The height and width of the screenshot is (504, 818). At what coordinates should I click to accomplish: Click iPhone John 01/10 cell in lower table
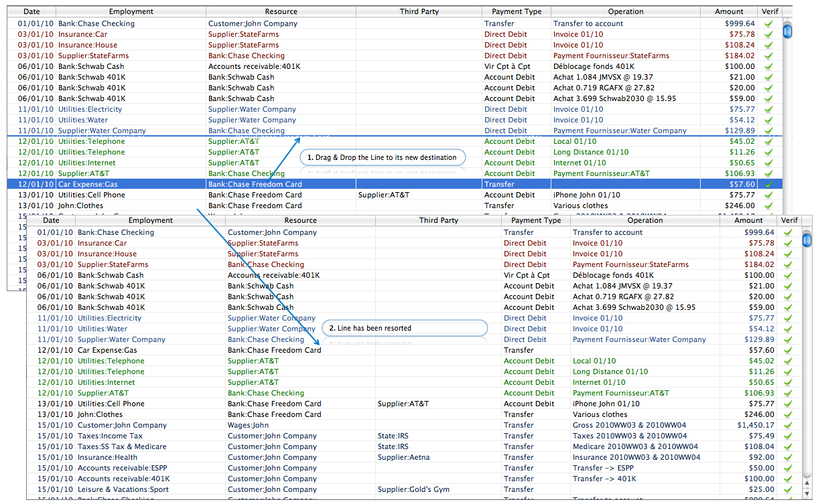pyautogui.click(x=606, y=404)
